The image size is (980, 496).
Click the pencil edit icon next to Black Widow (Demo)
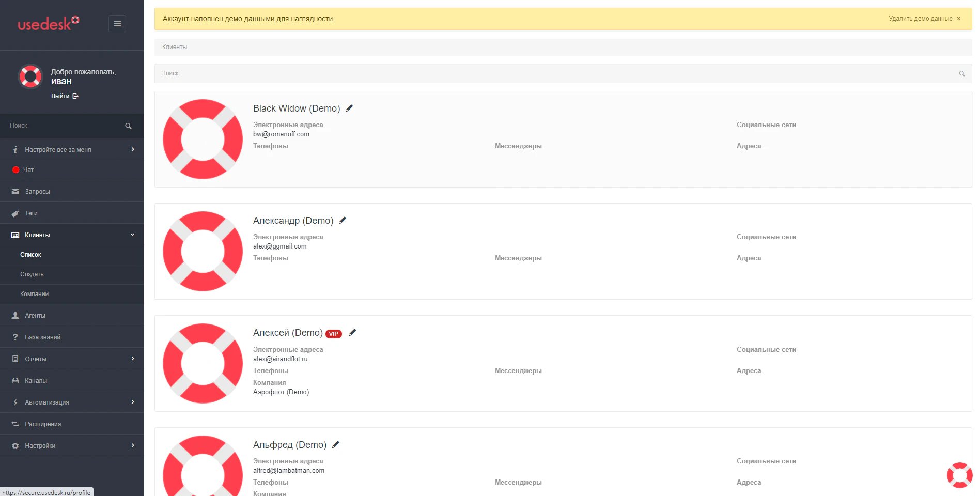pos(349,108)
